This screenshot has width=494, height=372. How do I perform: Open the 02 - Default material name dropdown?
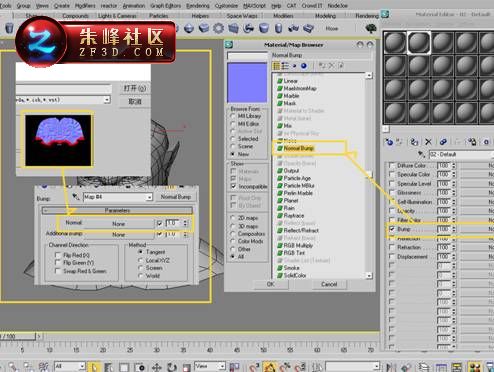(462, 154)
